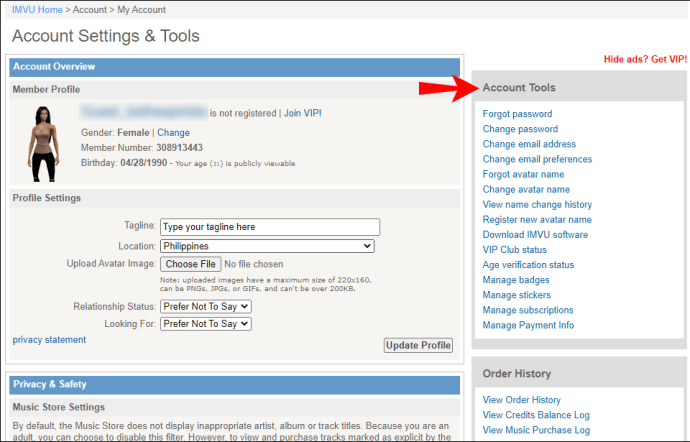Screen dimensions: 690x442
Task: Focus the Tagline text field
Action: pos(270,227)
